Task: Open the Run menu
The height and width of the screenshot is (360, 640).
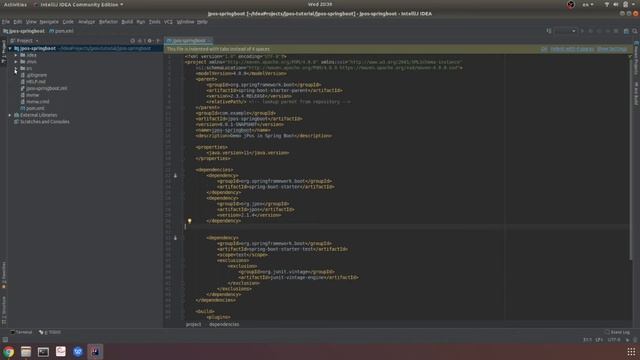Action: (141, 22)
